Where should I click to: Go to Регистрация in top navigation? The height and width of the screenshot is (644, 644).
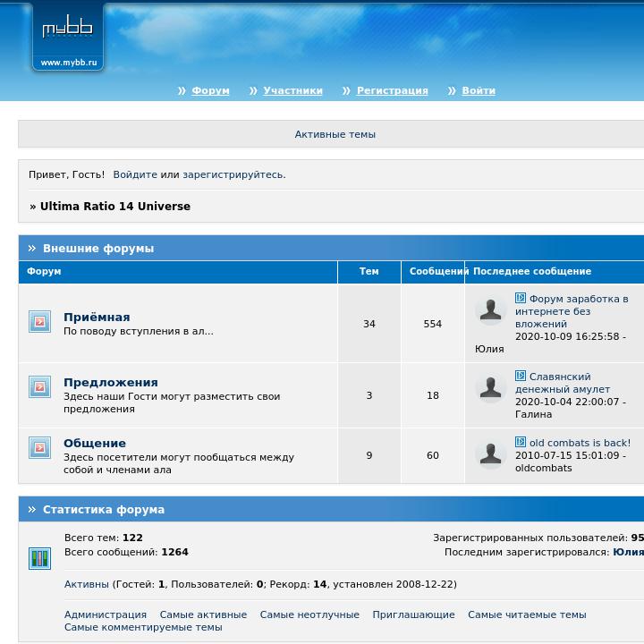(x=393, y=90)
